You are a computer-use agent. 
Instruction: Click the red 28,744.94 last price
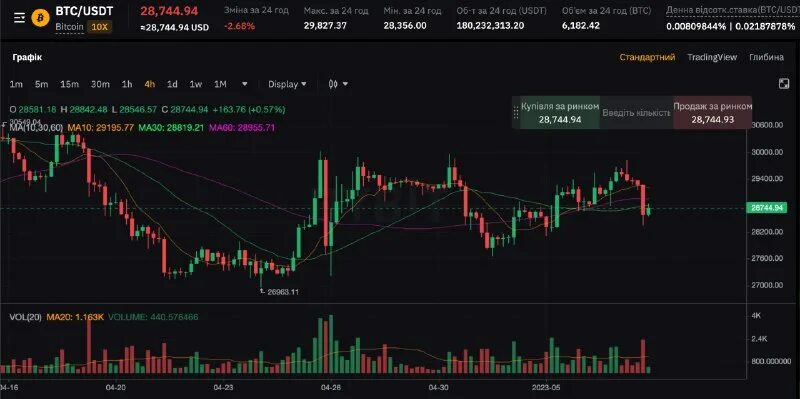point(169,11)
